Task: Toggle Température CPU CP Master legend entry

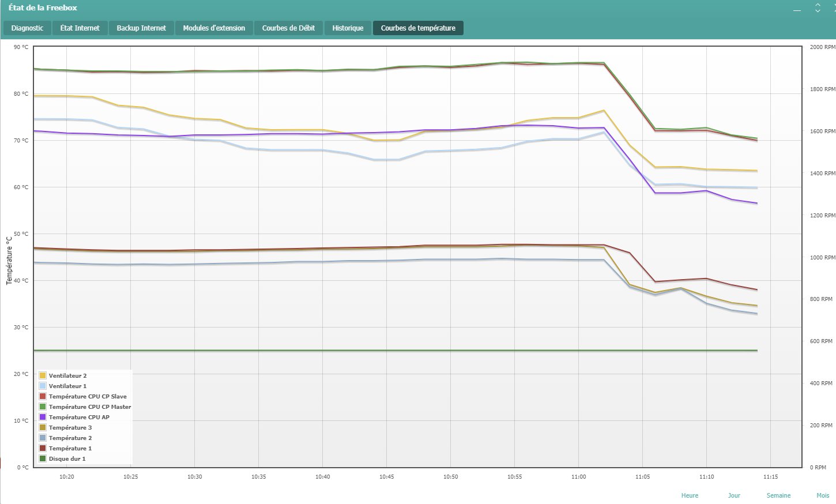Action: 89,407
